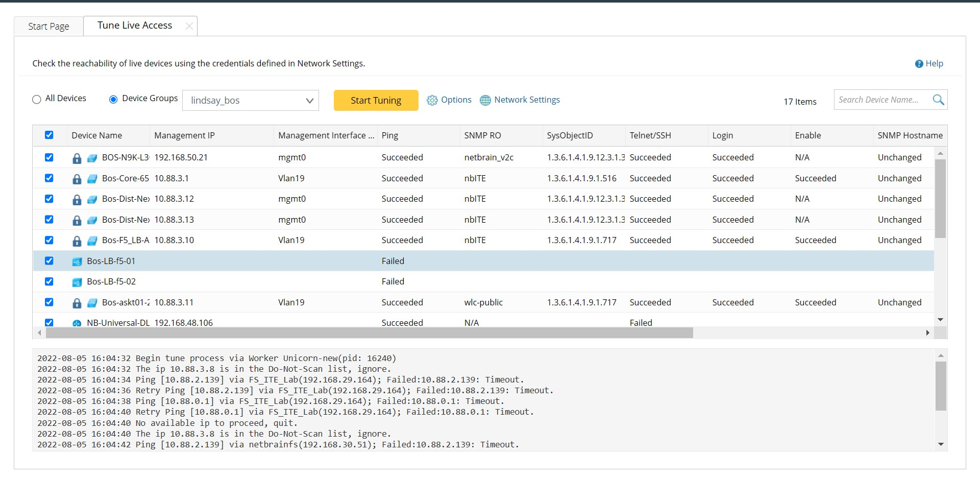This screenshot has width=980, height=478.
Task: Click the NB-Universal-DL device icon
Action: tap(77, 323)
